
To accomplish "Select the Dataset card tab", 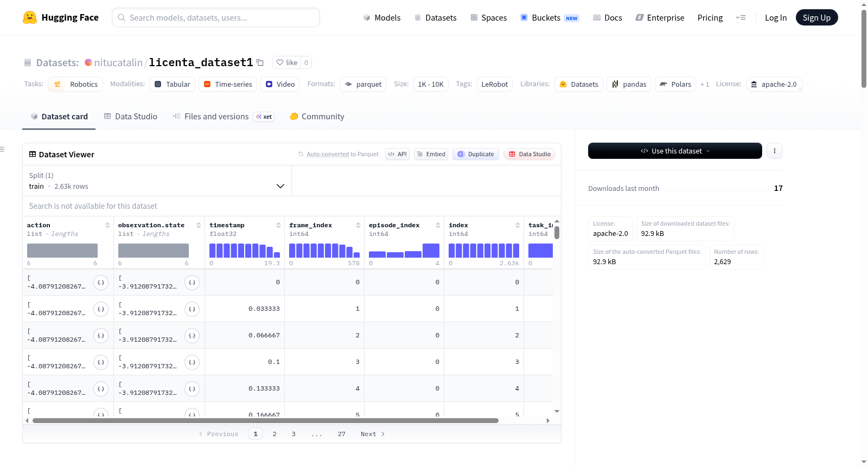I will tap(59, 117).
